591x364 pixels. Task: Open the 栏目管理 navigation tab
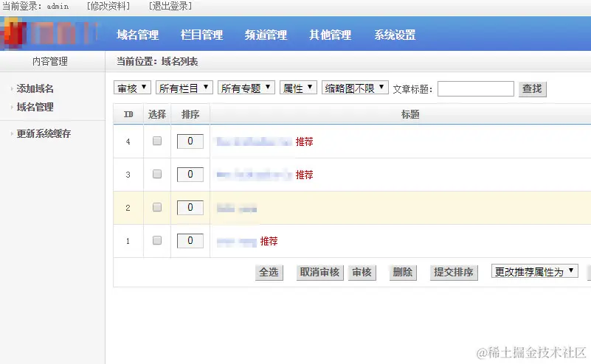[x=201, y=35]
